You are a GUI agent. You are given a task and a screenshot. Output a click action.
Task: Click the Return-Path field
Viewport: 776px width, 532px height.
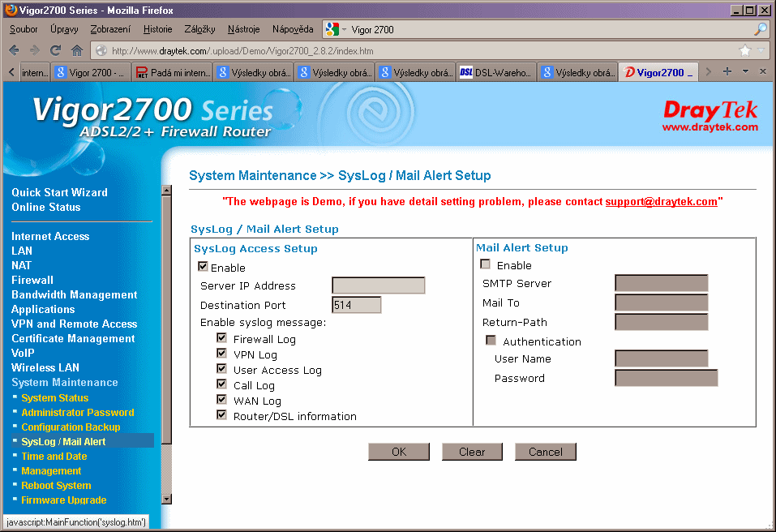point(661,322)
